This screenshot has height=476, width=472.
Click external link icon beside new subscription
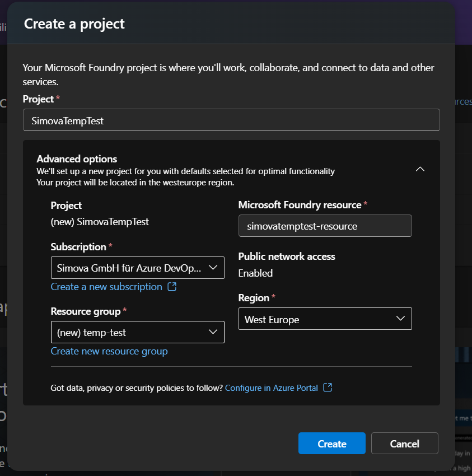172,286
